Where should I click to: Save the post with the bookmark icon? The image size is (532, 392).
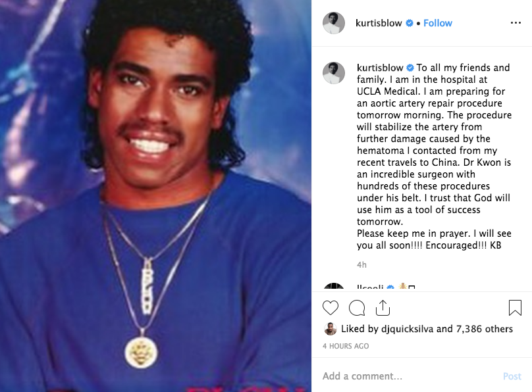pos(515,308)
